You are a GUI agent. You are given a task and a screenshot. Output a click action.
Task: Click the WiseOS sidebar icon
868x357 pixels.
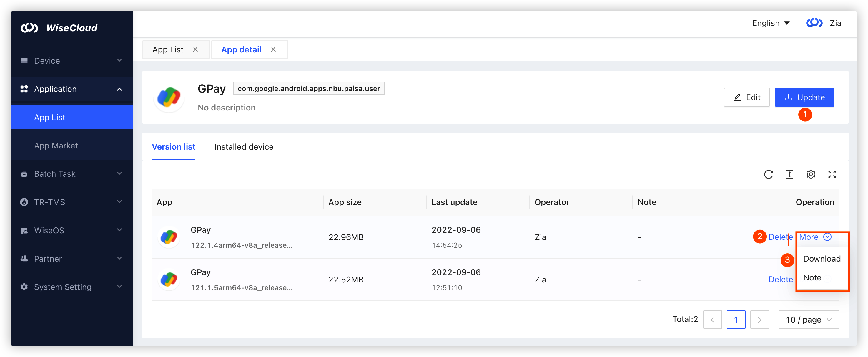24,230
